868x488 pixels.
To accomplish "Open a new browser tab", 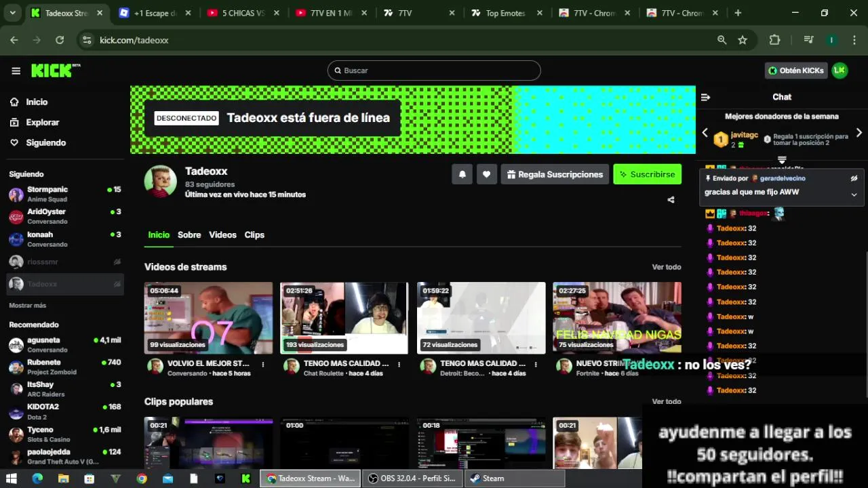I will (738, 13).
